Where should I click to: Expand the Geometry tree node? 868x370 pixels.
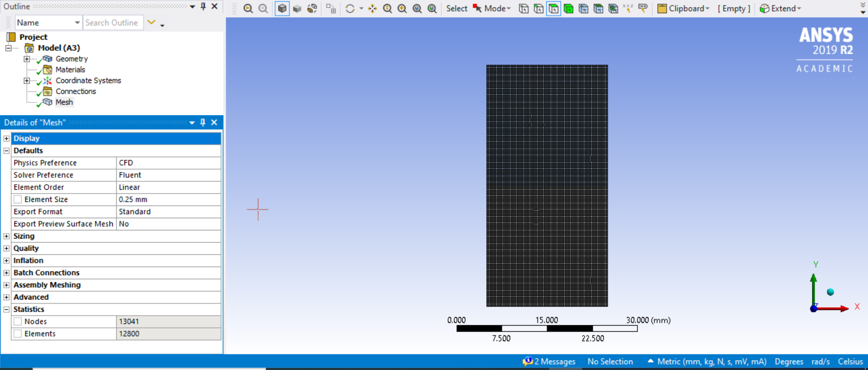(27, 59)
